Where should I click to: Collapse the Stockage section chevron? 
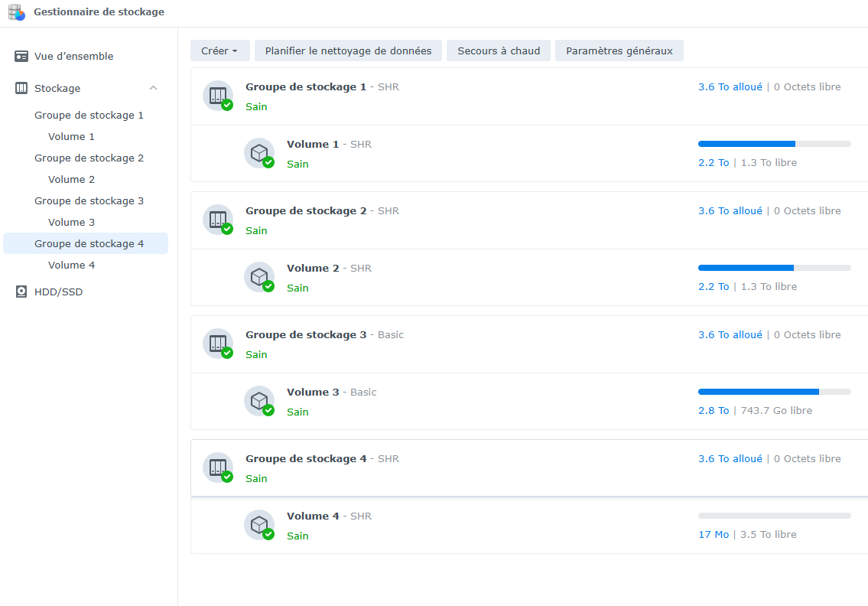tap(153, 89)
